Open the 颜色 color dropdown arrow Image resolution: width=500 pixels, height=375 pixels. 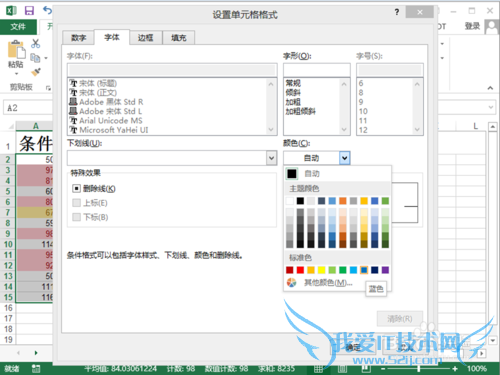point(345,158)
